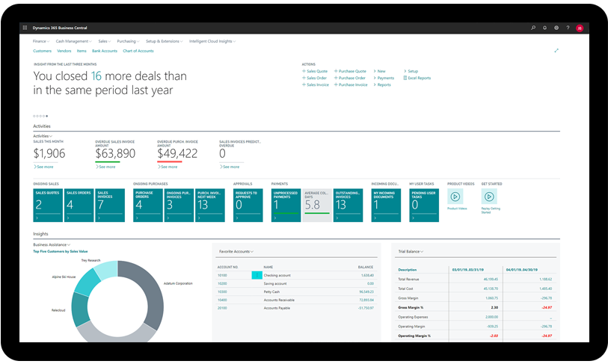
Task: Expand the Business Assistance dropdown
Action: [x=52, y=244]
